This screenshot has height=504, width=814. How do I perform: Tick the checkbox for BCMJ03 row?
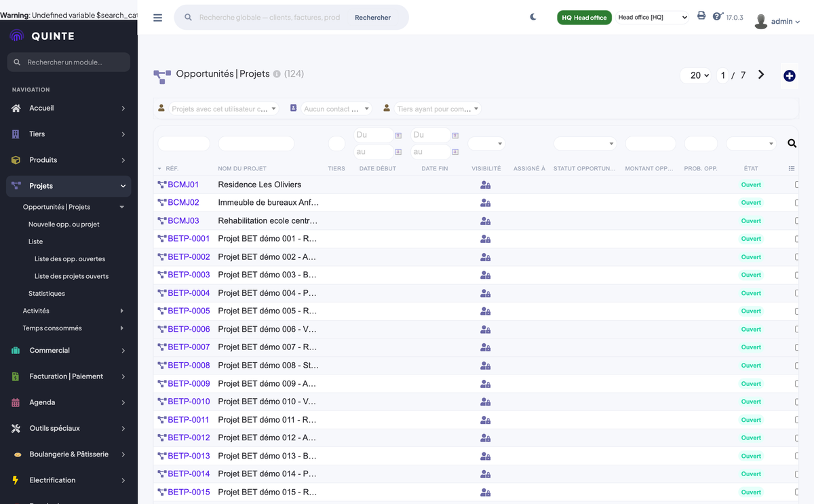(x=798, y=220)
